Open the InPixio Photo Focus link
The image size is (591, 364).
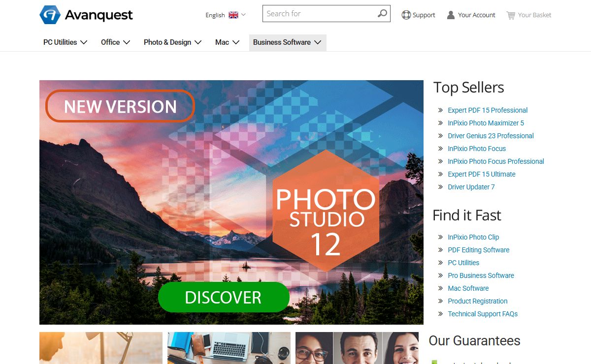click(477, 149)
